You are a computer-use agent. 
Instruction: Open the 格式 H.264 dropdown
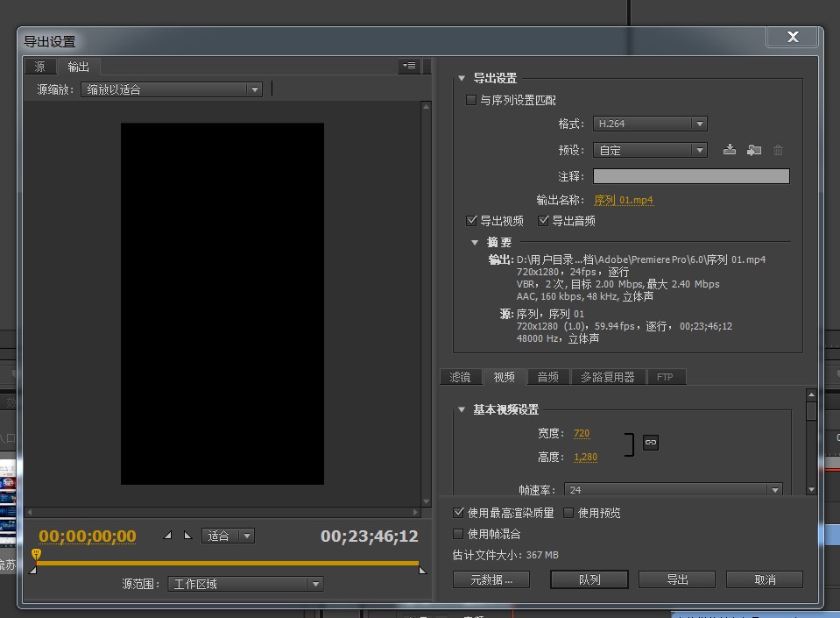click(x=650, y=124)
